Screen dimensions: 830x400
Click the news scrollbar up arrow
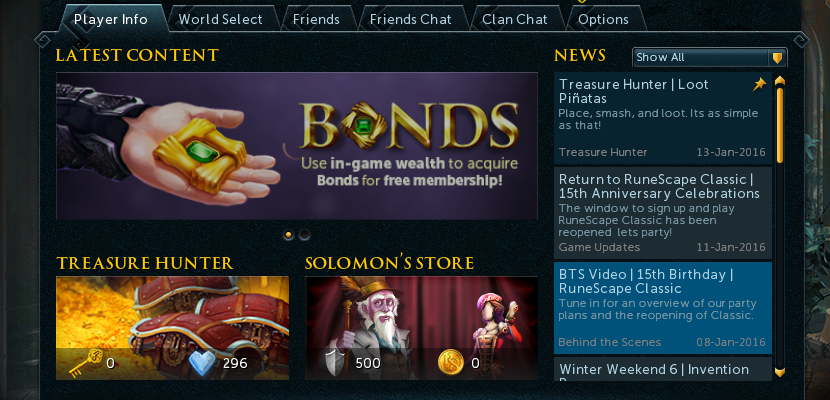point(780,81)
